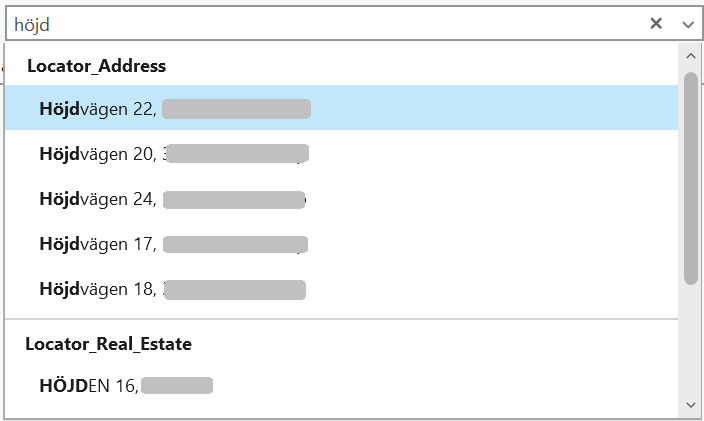Click the results list scrollbar thumb

pos(690,177)
